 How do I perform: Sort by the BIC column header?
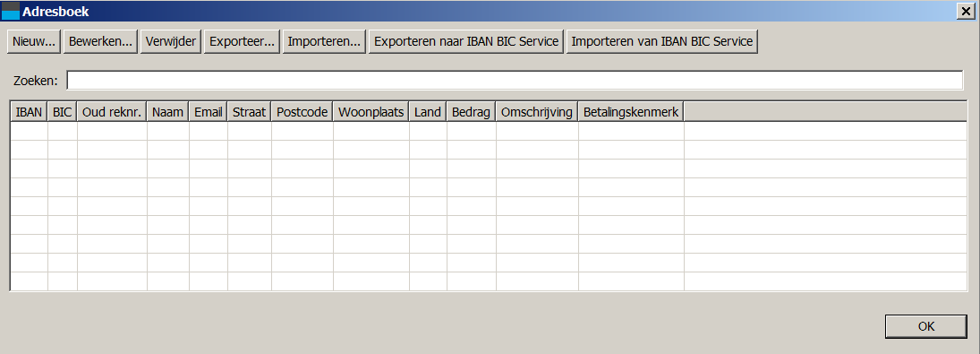(63, 112)
